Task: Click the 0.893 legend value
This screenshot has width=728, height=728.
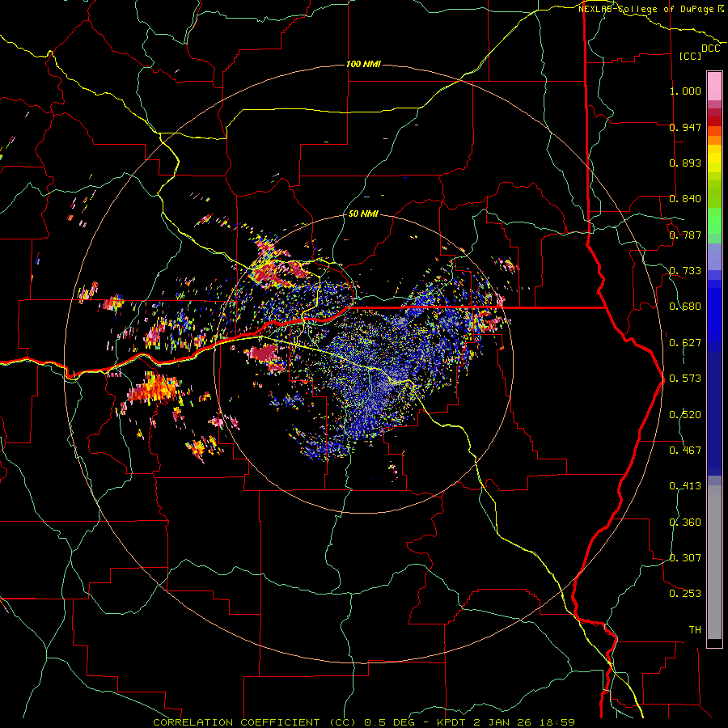Action: (685, 163)
